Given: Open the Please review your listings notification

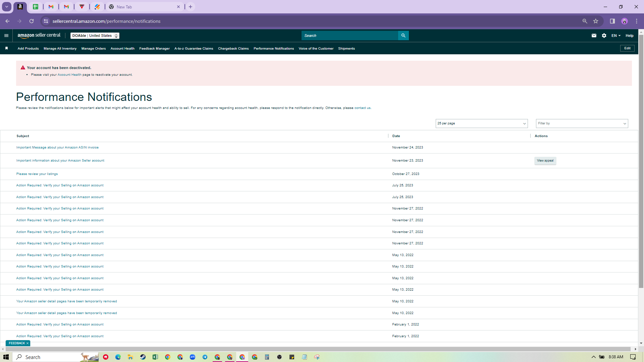Looking at the screenshot, I should click(37, 174).
